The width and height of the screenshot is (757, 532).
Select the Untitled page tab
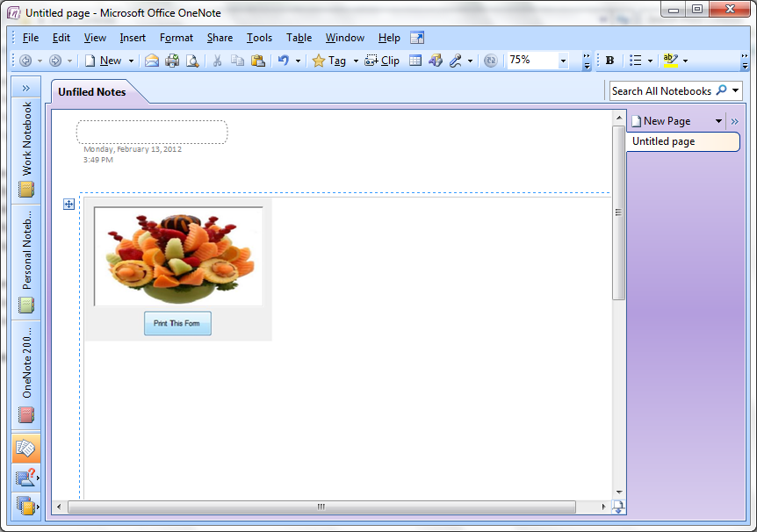tap(683, 141)
